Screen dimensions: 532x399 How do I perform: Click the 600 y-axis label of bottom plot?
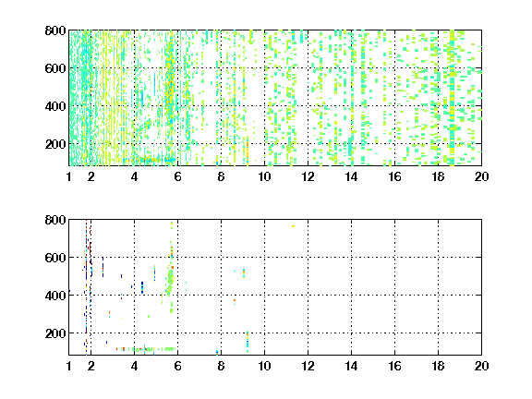tap(55, 258)
